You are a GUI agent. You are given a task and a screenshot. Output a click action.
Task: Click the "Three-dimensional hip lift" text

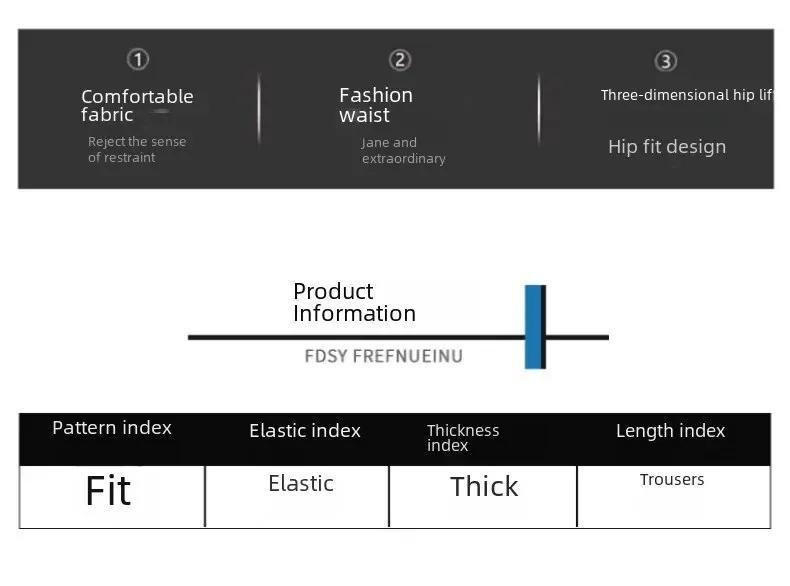686,95
